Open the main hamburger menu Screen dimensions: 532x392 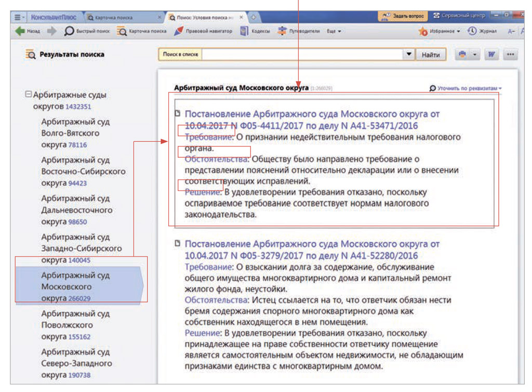click(19, 17)
